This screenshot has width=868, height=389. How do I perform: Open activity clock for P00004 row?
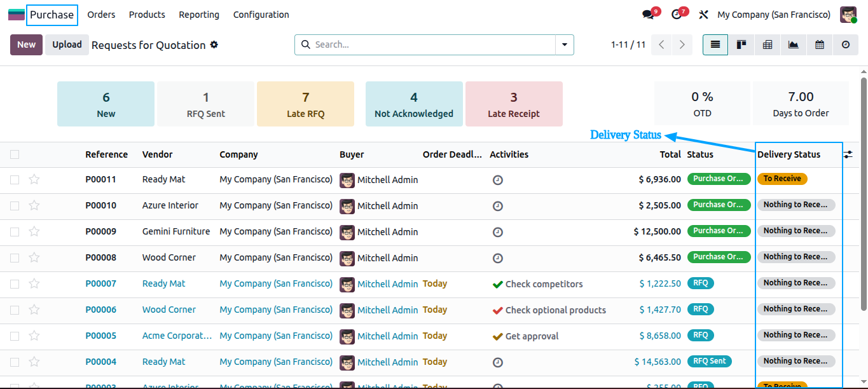[x=498, y=362]
